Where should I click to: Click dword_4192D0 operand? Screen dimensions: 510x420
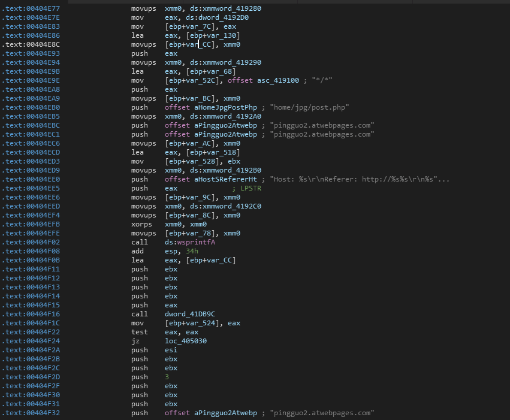[224, 17]
